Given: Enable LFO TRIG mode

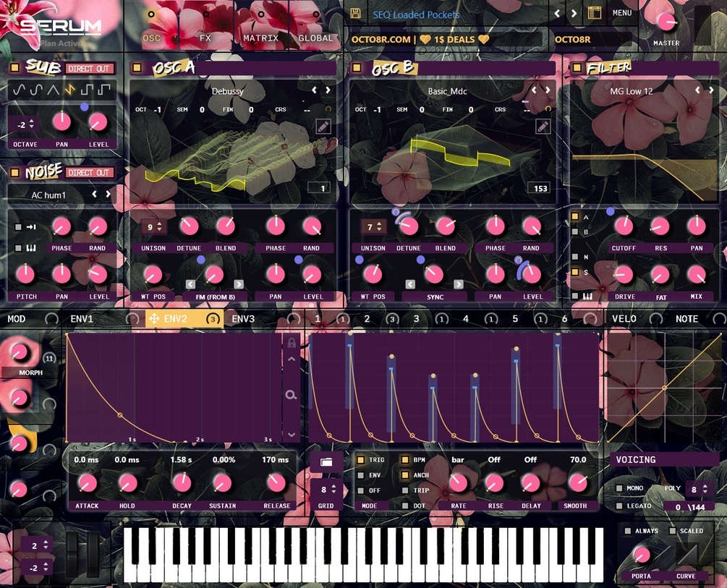Looking at the screenshot, I should (x=360, y=460).
